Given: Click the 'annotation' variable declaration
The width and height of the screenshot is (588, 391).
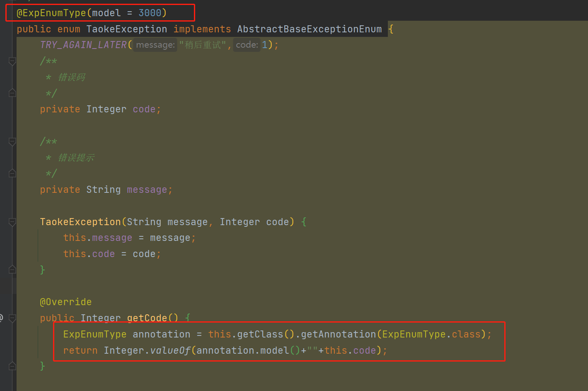Looking at the screenshot, I should 162,334.
